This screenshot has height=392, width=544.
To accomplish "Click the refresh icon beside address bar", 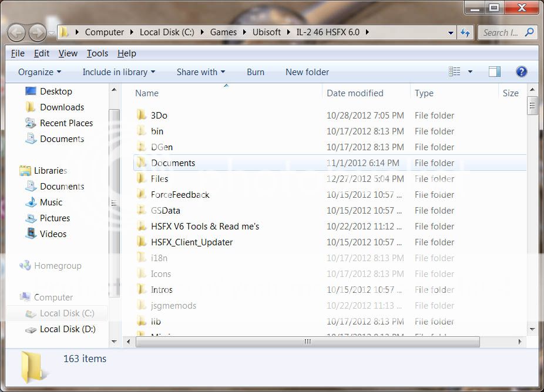I will pos(466,32).
